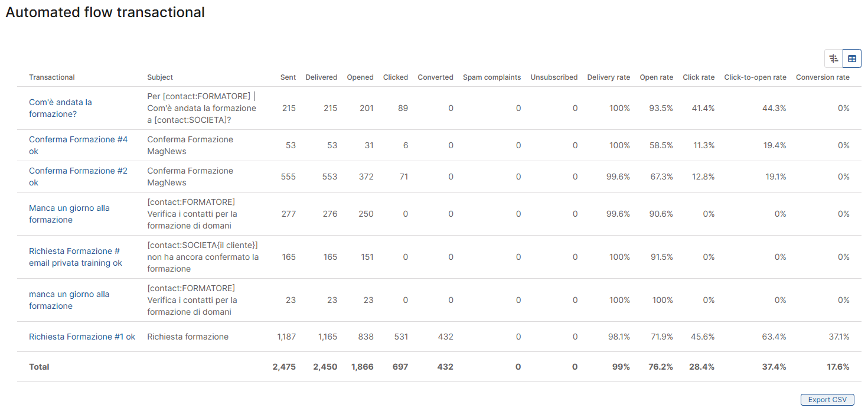Click the Delivery rate column header
868x411 pixels.
[x=608, y=77]
